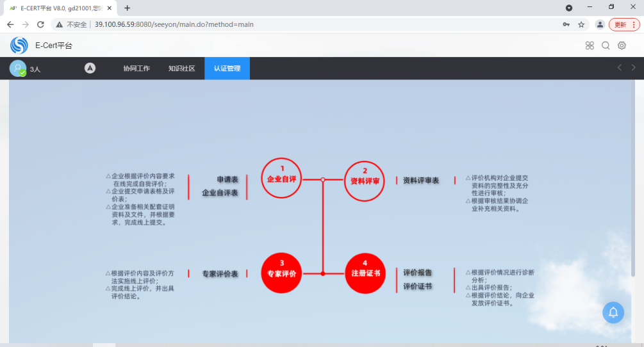Click the E-Cert平台 title text

tap(54, 45)
